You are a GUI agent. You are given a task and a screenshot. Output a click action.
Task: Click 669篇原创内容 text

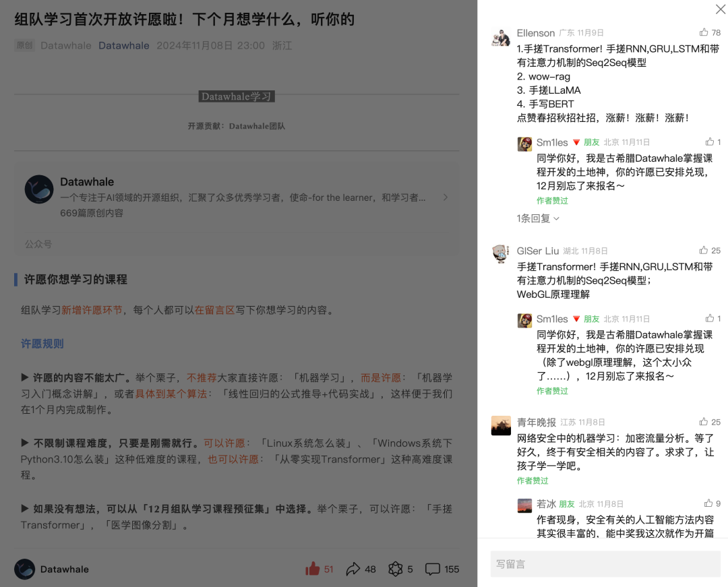tap(92, 213)
